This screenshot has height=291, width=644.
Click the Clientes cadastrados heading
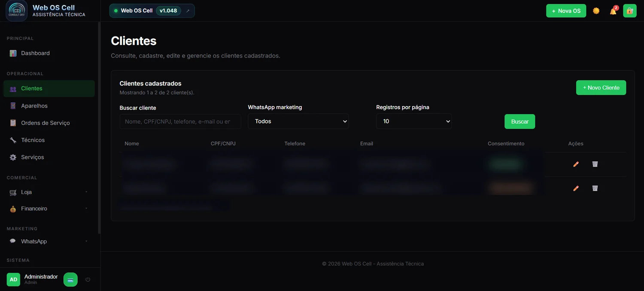point(151,84)
